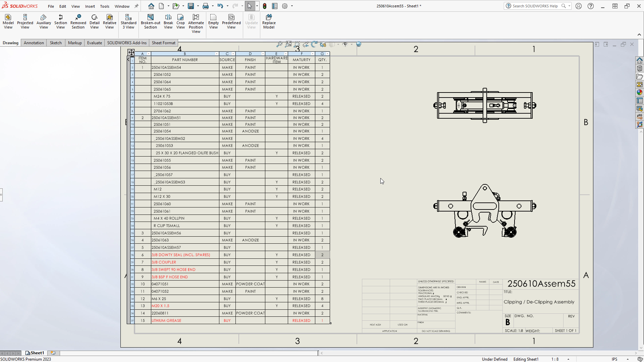Toggle the Annotation tab view
644x362 pixels.
point(34,43)
